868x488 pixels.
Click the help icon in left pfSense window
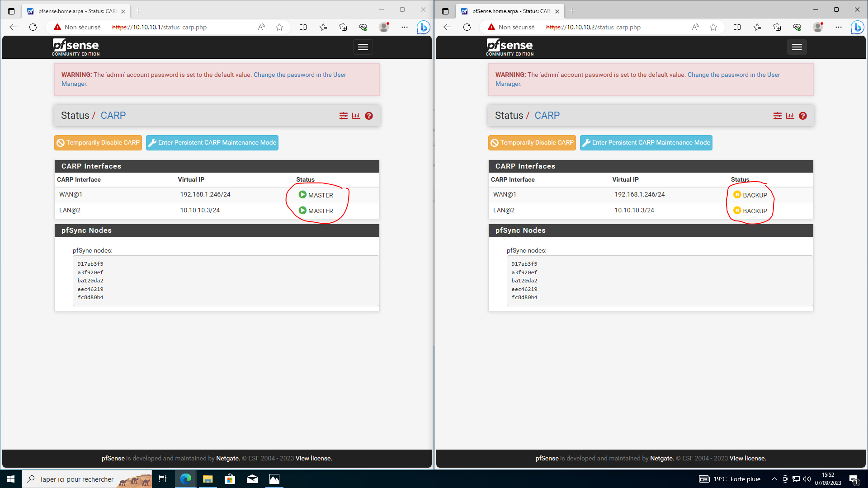(369, 116)
